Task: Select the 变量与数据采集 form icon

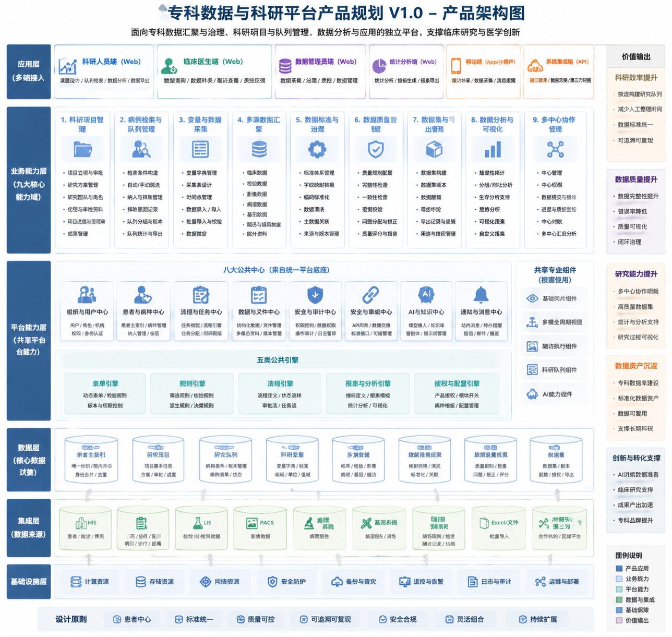Action: (200, 149)
